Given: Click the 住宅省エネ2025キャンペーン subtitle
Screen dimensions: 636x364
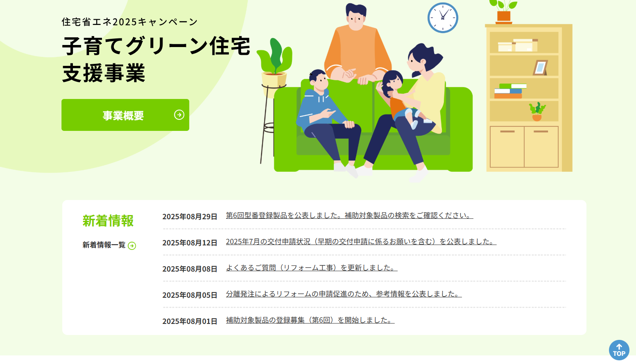Looking at the screenshot, I should (130, 22).
